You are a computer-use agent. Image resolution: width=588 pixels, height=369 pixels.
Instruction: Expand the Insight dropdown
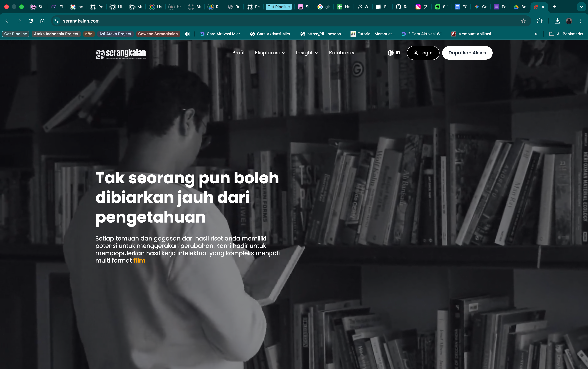click(307, 53)
